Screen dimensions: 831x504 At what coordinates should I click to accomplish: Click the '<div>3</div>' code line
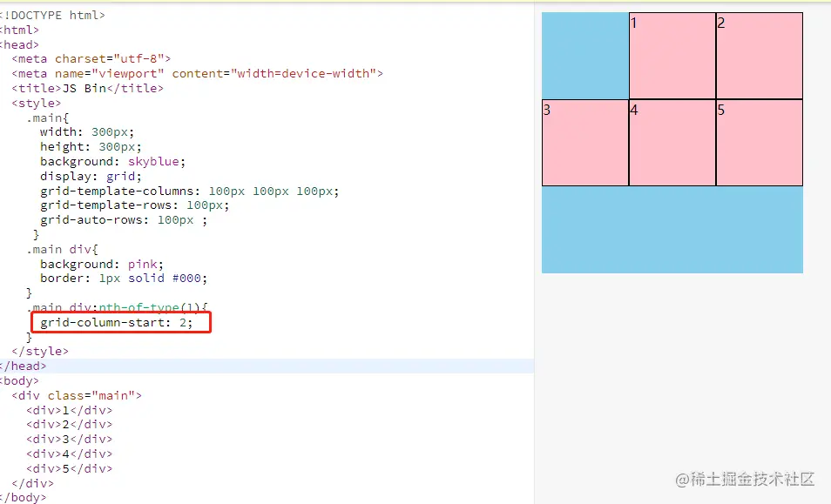pyautogui.click(x=69, y=440)
